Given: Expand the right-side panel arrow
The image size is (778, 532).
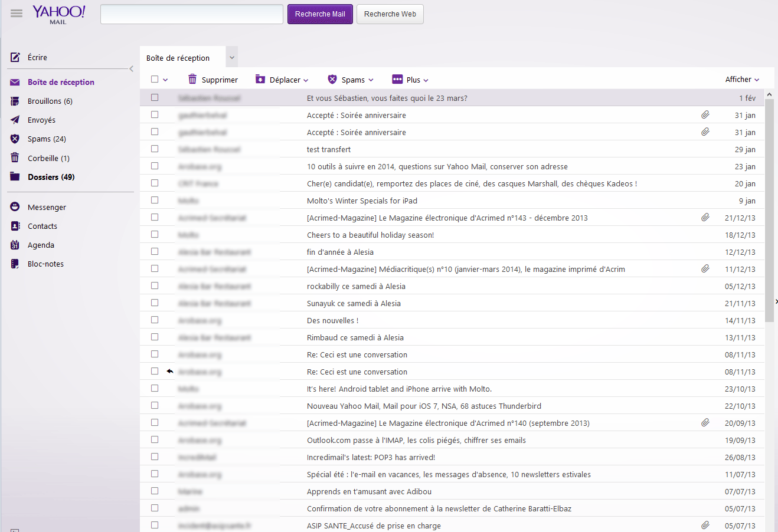Looking at the screenshot, I should 776,301.
